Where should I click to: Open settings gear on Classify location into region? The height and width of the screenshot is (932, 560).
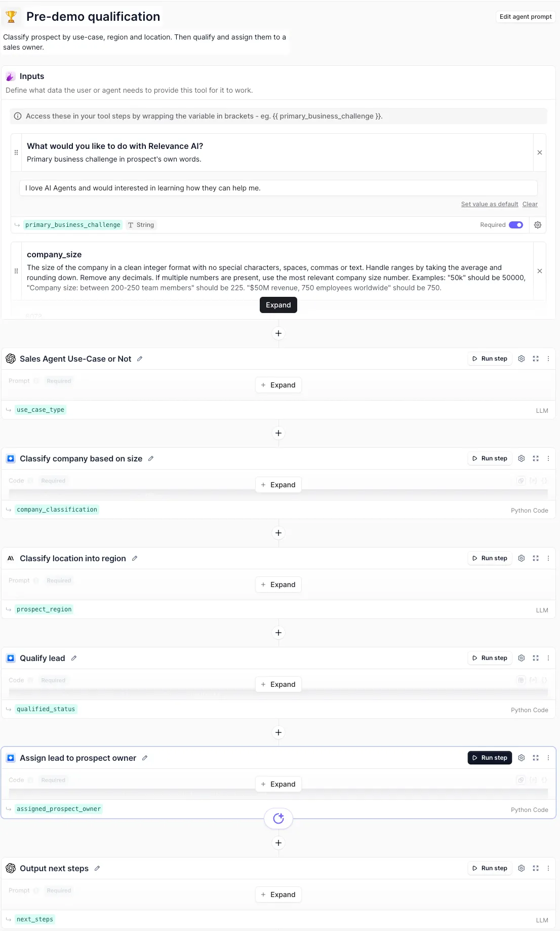[x=522, y=558]
